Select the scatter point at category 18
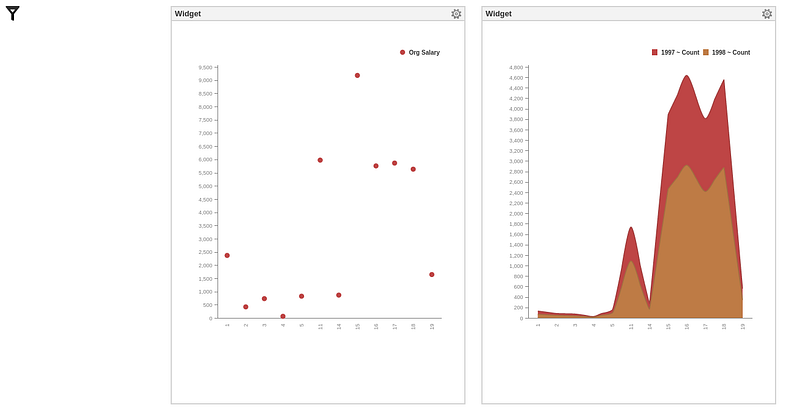Image resolution: width=800 pixels, height=411 pixels. [413, 169]
